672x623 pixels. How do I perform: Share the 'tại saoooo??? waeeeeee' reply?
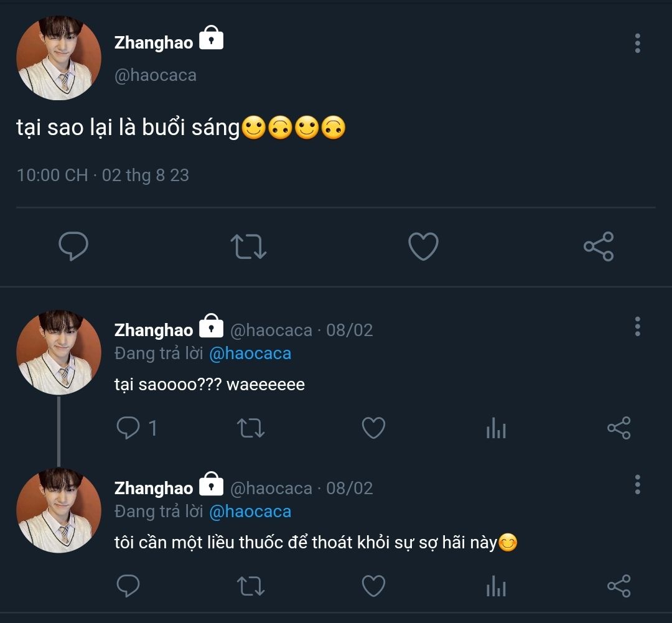click(618, 428)
